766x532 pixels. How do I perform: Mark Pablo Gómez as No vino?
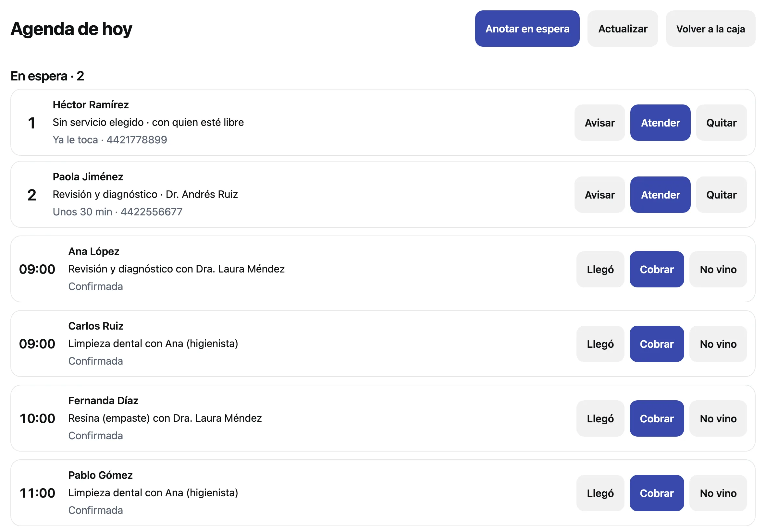pos(718,493)
